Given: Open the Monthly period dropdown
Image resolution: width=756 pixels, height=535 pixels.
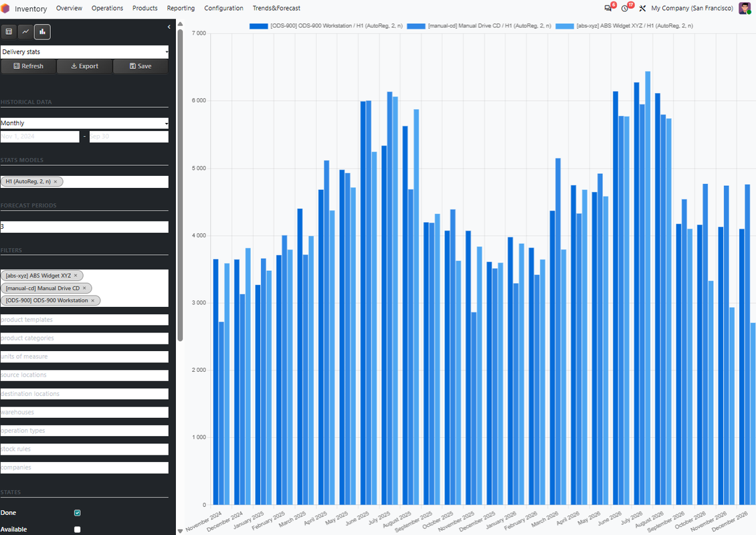Looking at the screenshot, I should 84,123.
